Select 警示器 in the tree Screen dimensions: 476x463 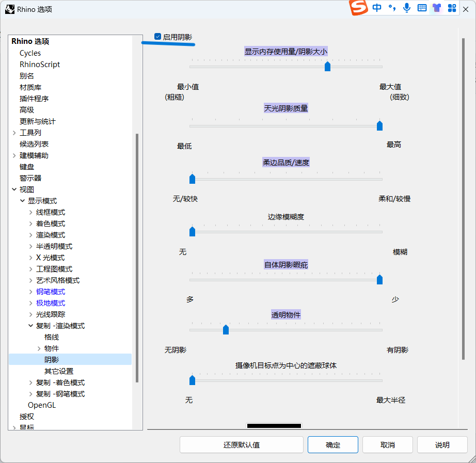[x=30, y=178]
